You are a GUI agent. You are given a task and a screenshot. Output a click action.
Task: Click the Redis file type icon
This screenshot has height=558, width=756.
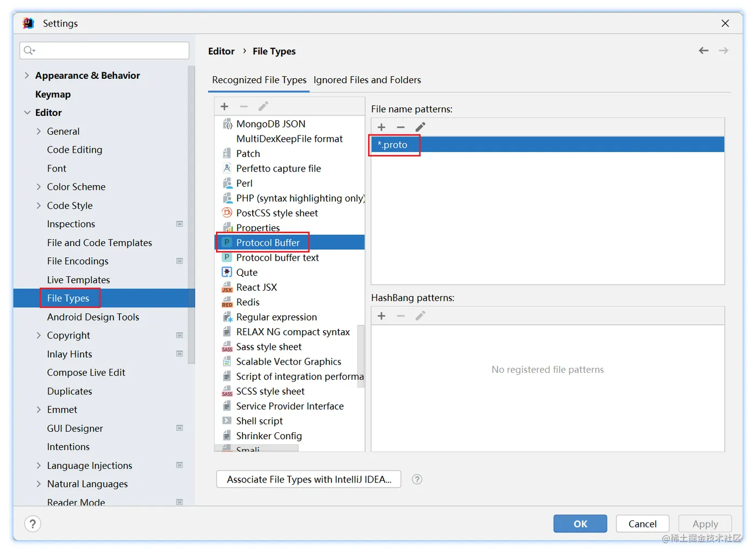coord(227,302)
